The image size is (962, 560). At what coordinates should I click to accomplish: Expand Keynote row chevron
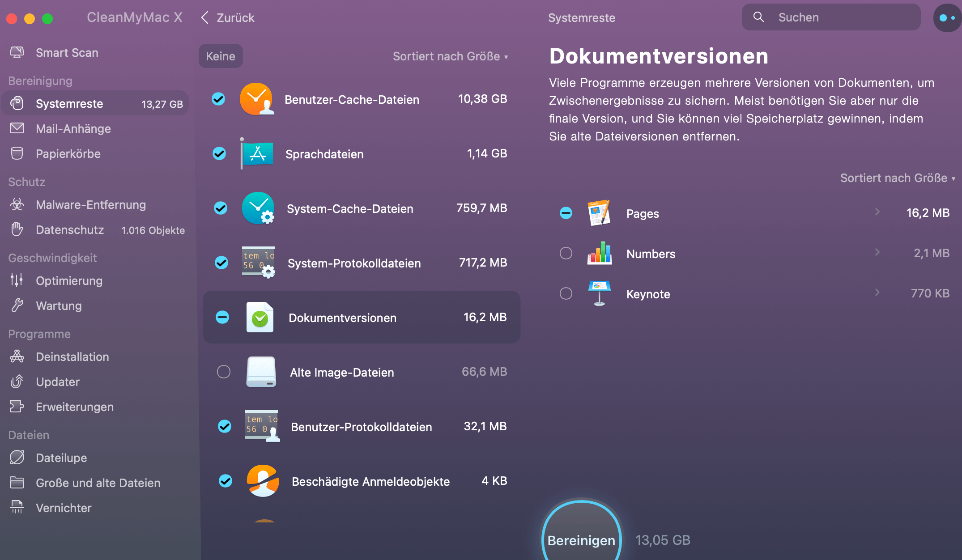point(877,293)
